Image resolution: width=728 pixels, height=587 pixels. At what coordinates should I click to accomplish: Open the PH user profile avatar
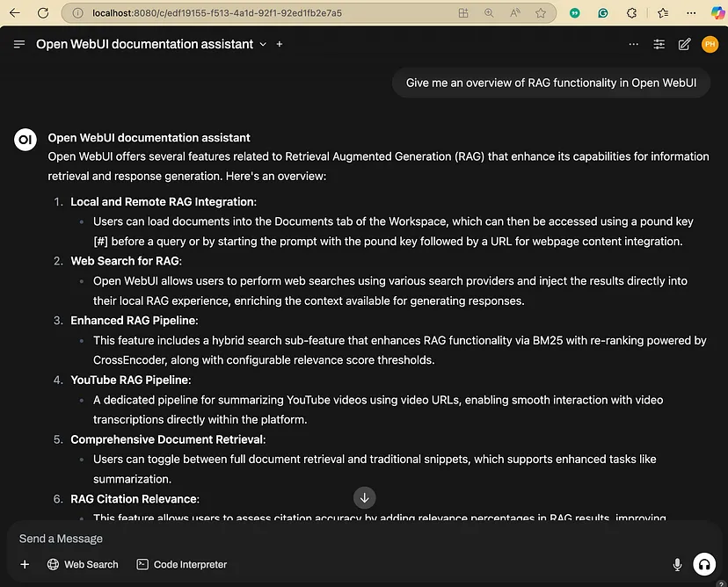click(710, 44)
